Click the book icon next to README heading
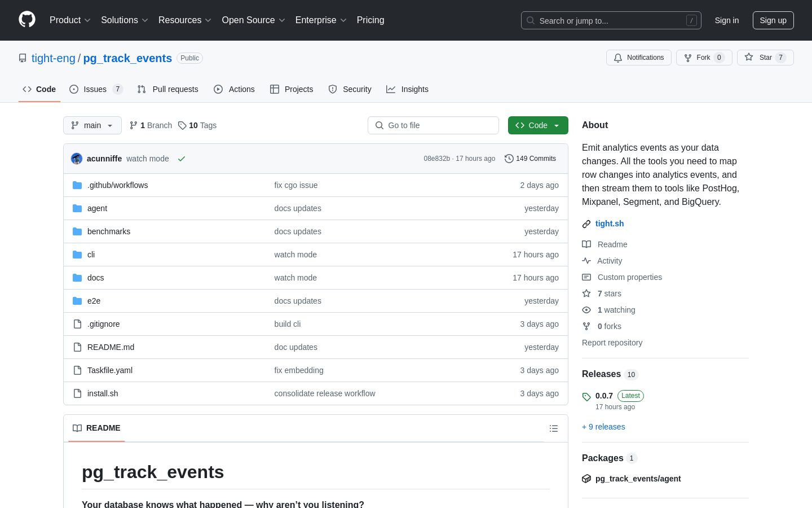 point(77,428)
